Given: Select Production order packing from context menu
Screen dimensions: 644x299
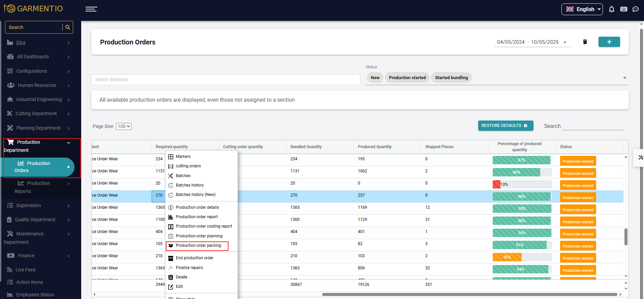Looking at the screenshot, I should click(x=198, y=245).
